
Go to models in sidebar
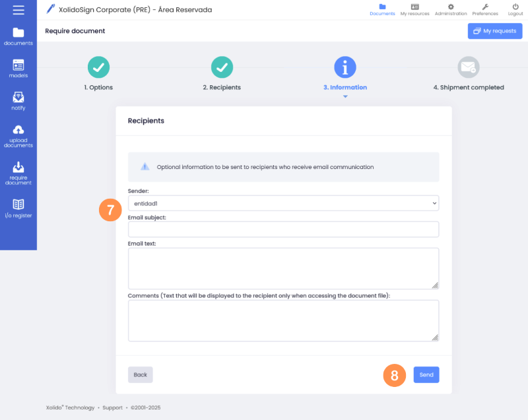click(x=18, y=65)
